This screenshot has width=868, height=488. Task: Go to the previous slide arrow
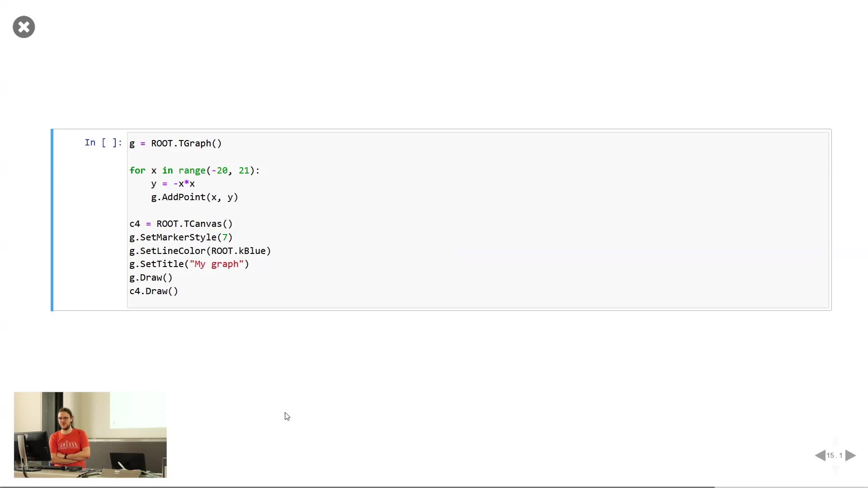(820, 455)
